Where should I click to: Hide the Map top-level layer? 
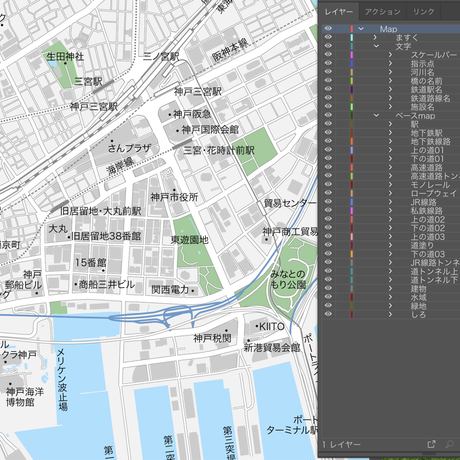tap(328, 29)
